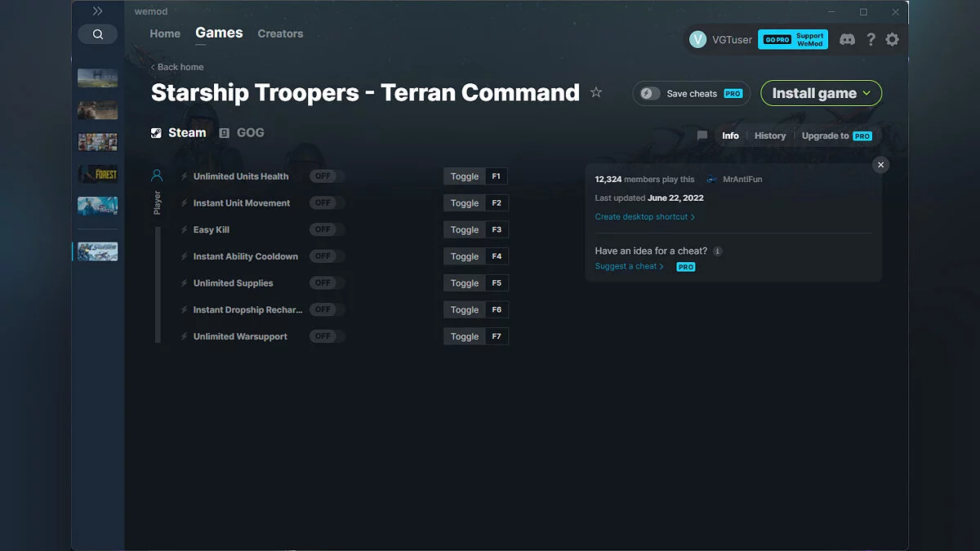The image size is (980, 551).
Task: Click the F3 hotkey box
Action: (x=497, y=229)
